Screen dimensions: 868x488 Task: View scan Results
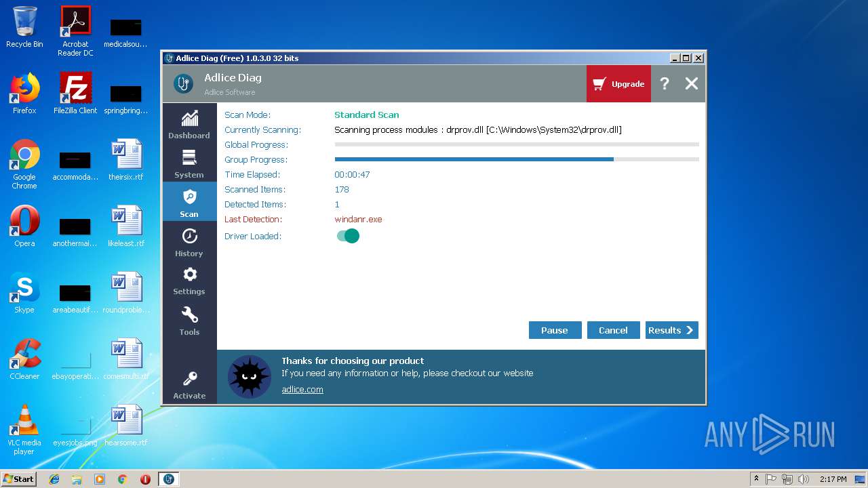671,330
